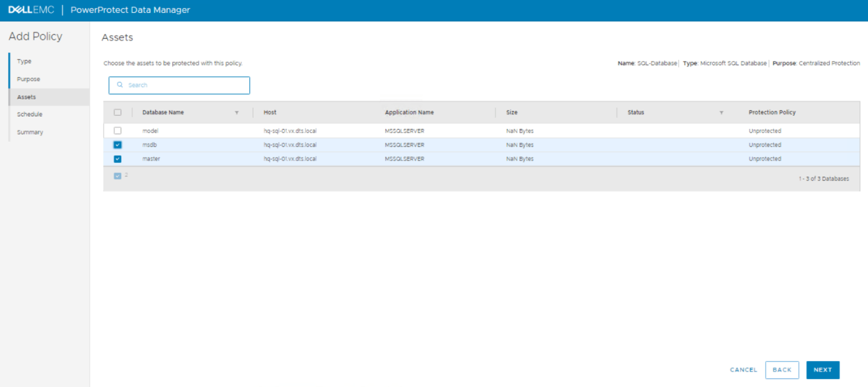This screenshot has width=868, height=387.
Task: Click NaN Bytes in the msdb row
Action: [519, 145]
